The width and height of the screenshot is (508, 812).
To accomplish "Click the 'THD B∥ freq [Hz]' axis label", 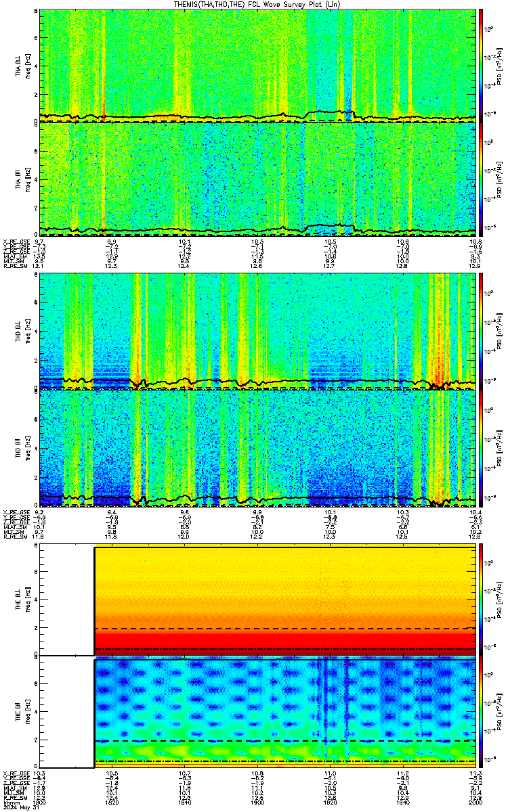I will tap(23, 447).
